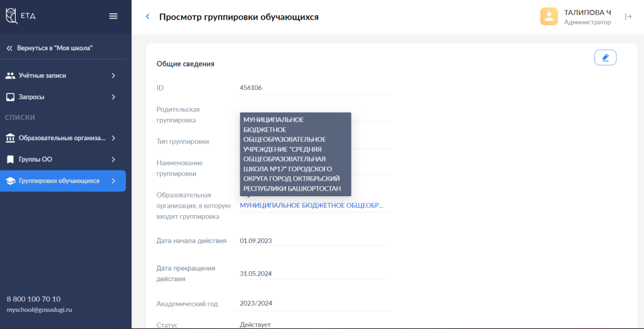Expand the Образовательные организации chevron

pos(113,138)
